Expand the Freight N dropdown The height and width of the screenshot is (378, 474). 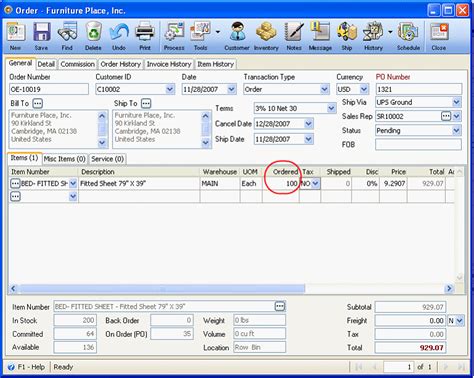click(x=460, y=321)
